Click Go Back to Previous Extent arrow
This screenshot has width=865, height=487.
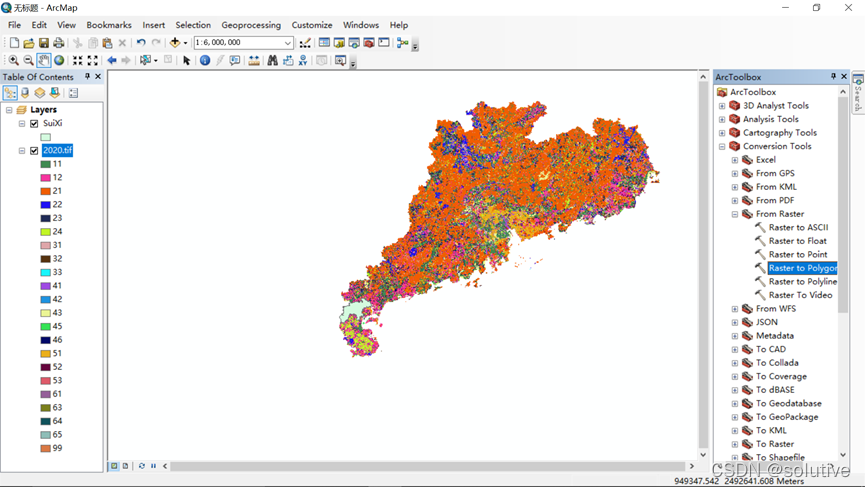(112, 61)
